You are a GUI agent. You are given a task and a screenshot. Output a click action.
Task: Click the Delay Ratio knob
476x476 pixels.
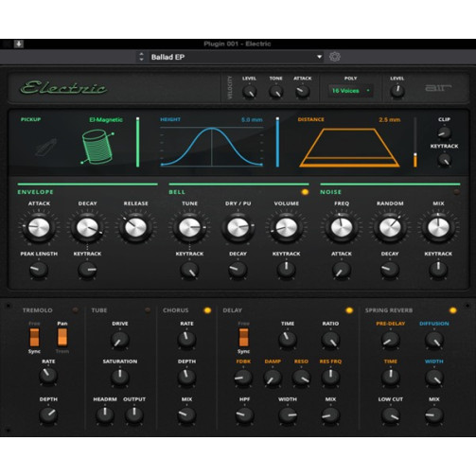click(330, 340)
